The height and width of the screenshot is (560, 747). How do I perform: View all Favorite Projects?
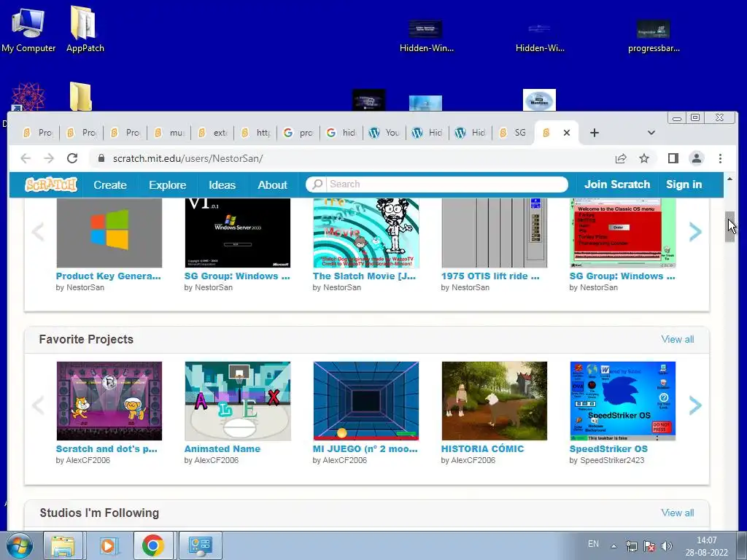coord(678,339)
